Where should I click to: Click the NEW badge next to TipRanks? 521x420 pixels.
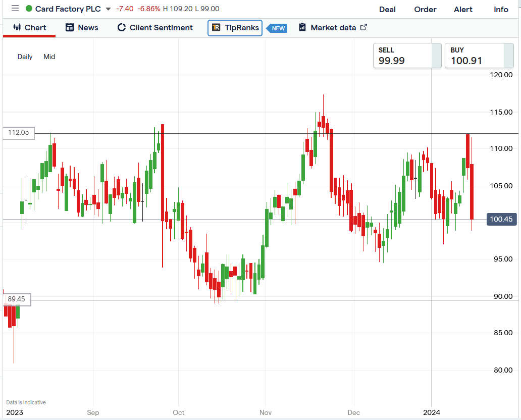(278, 28)
